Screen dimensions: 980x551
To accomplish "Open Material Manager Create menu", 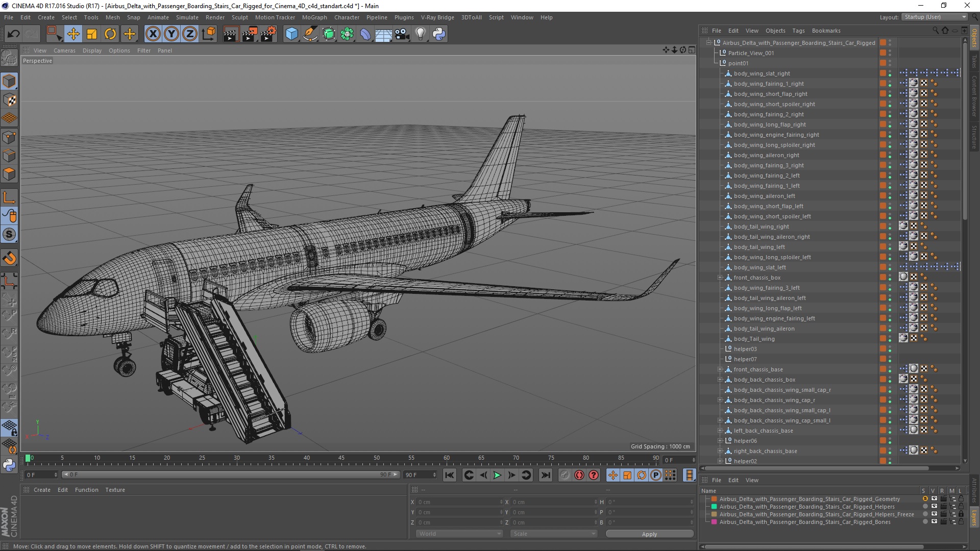I will (42, 490).
